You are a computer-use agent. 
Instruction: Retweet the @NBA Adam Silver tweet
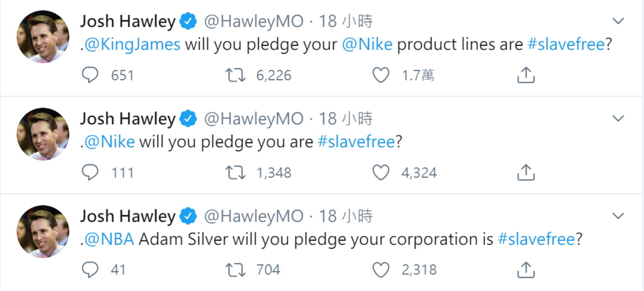tap(235, 270)
